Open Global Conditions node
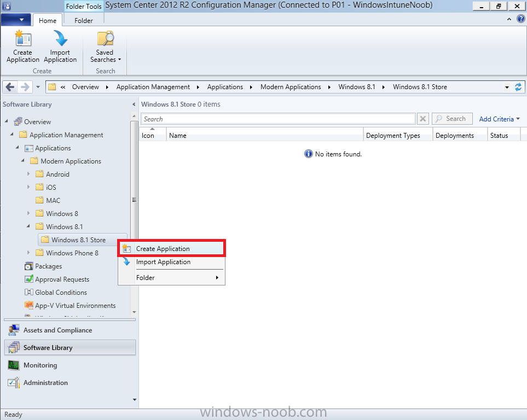Viewport: 527px width, 420px height. tap(61, 293)
